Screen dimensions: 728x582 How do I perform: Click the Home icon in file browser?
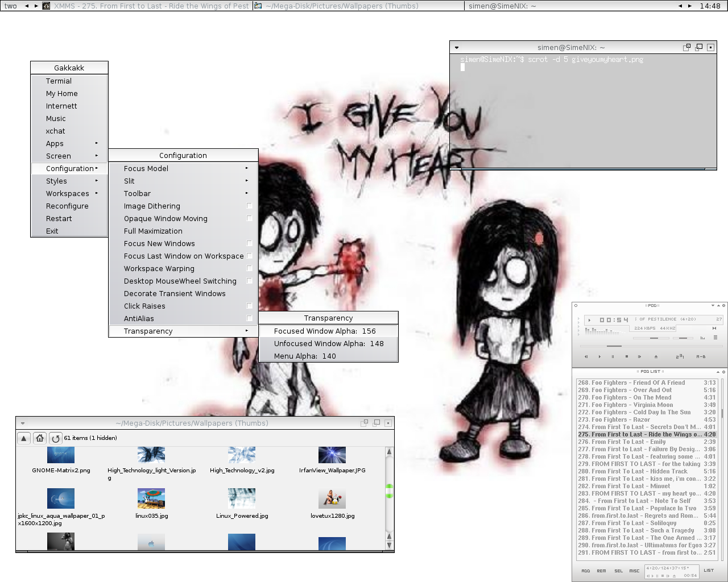40,438
